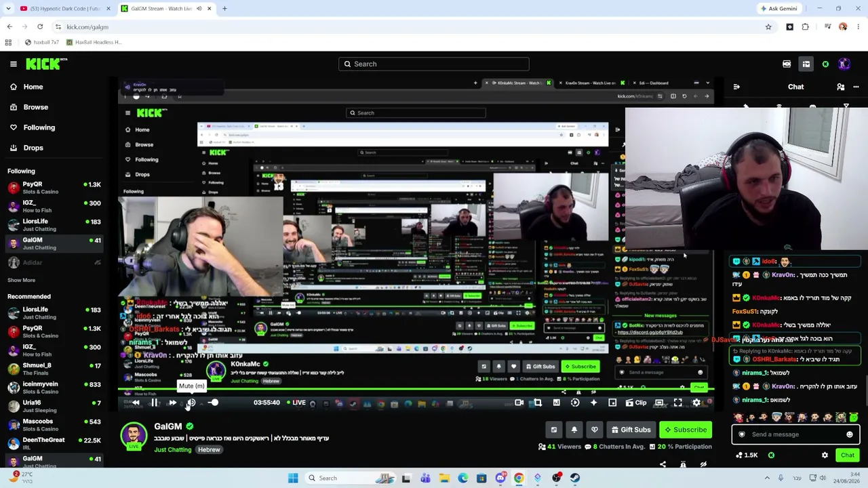Skip forward in the stream
Image resolution: width=868 pixels, height=488 pixels.
[x=172, y=403]
